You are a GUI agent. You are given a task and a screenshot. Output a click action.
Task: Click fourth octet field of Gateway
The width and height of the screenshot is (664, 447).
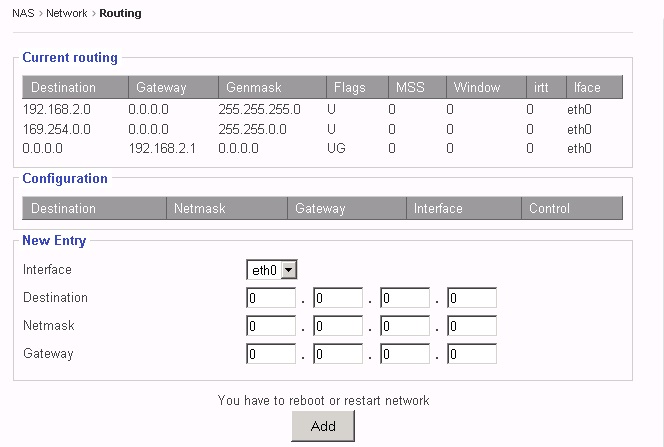pos(472,354)
